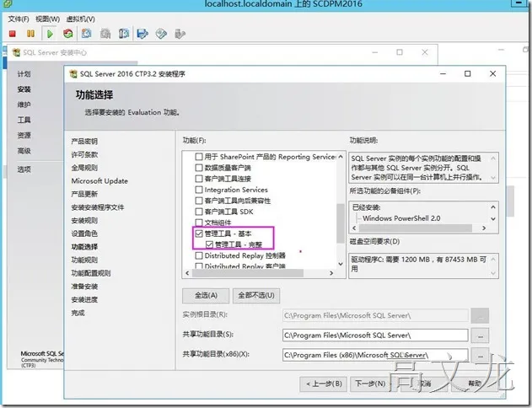Click the 共享功能目录(S) path field
The height and width of the screenshot is (408, 532).
point(375,336)
